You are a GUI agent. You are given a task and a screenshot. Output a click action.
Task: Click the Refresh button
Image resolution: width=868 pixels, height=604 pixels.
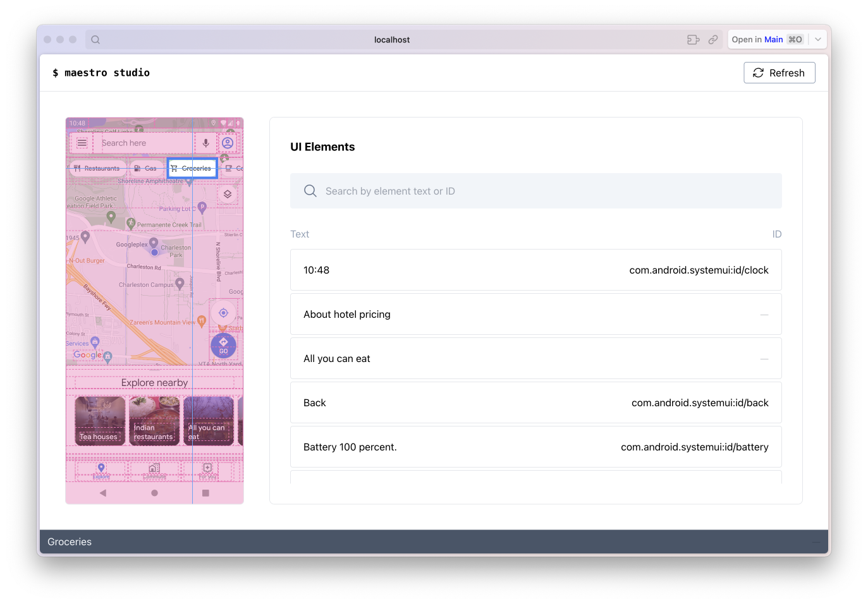(779, 73)
